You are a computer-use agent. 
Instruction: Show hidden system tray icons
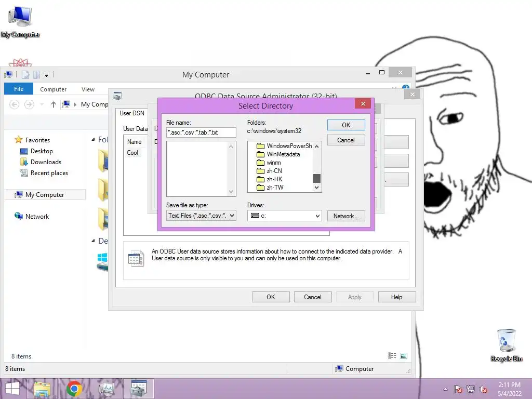pyautogui.click(x=445, y=389)
